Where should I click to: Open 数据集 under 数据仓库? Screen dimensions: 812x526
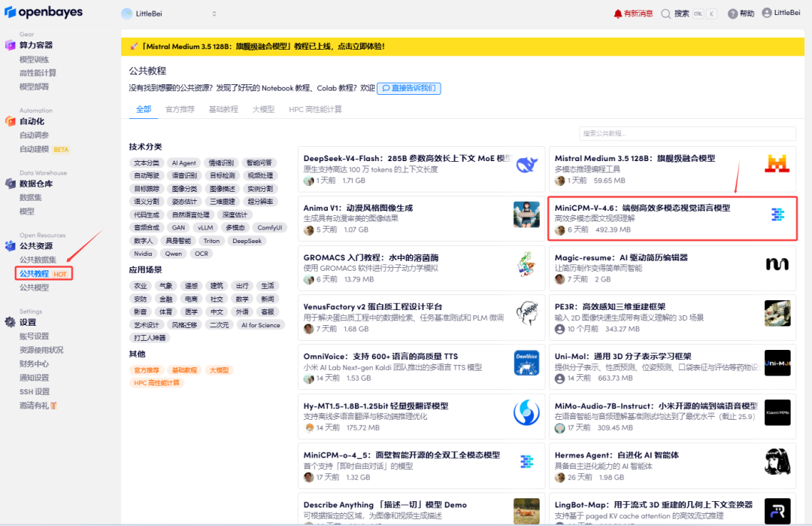pyautogui.click(x=31, y=197)
